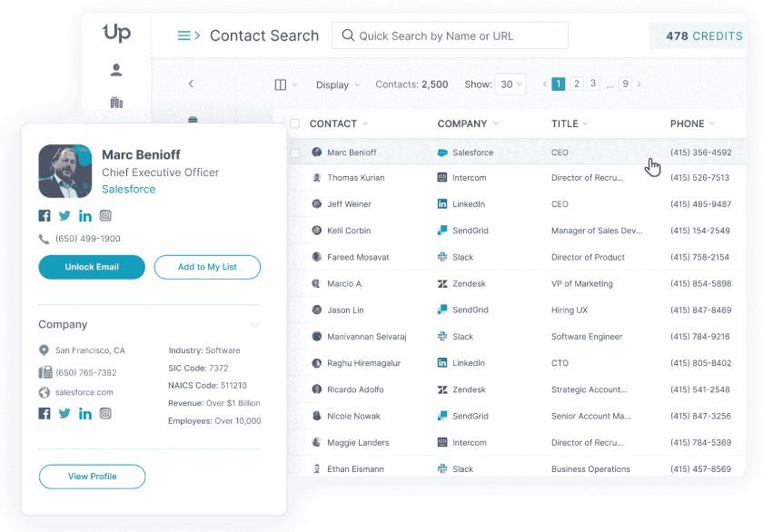763x532 pixels.
Task: Select the Jeff Weiner contact name
Action: 349,203
